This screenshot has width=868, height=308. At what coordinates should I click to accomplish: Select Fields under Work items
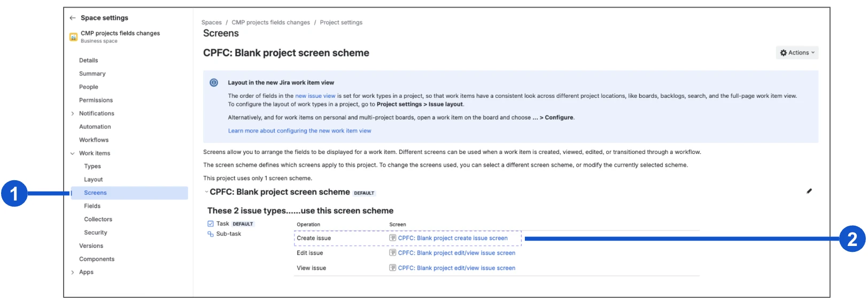tap(92, 206)
